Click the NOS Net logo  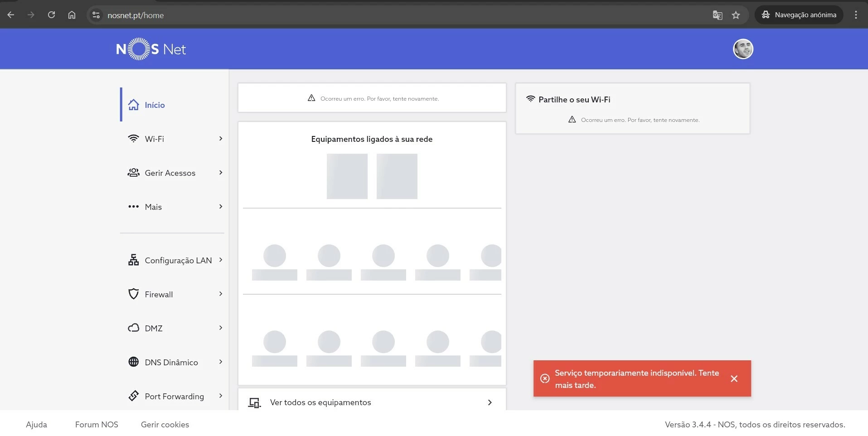(151, 49)
